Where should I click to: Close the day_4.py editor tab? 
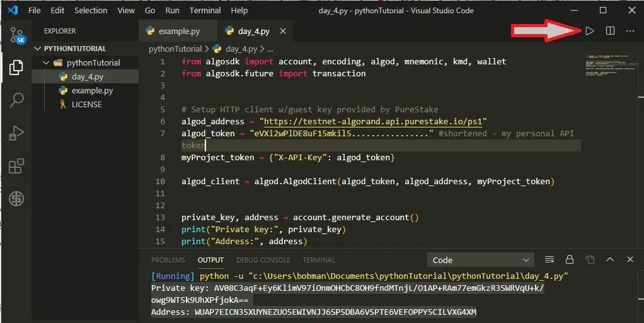pos(282,31)
